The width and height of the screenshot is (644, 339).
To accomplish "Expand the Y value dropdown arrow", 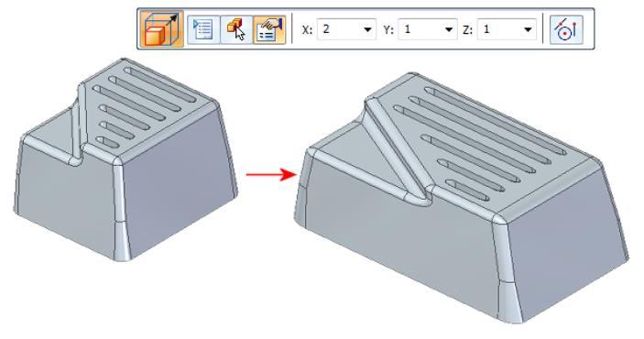I will pos(449,29).
